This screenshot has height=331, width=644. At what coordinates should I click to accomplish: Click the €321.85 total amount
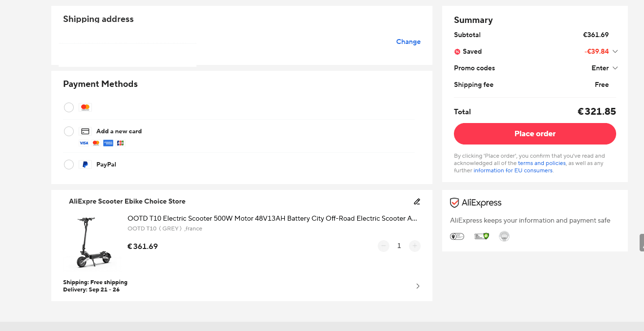pyautogui.click(x=597, y=112)
